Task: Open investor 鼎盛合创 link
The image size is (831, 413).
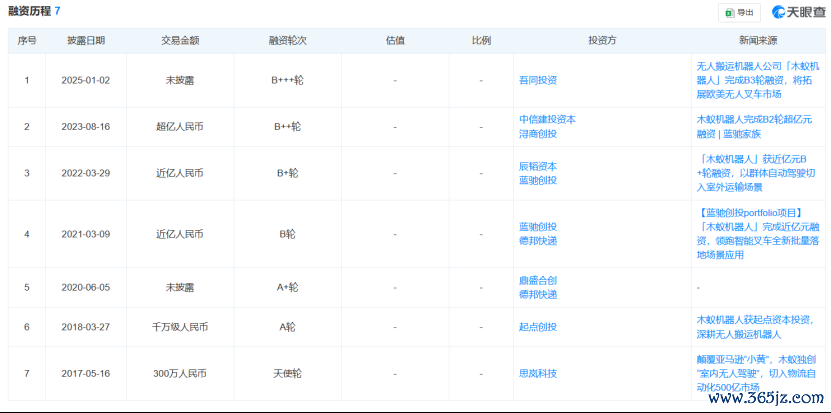Action: 538,280
